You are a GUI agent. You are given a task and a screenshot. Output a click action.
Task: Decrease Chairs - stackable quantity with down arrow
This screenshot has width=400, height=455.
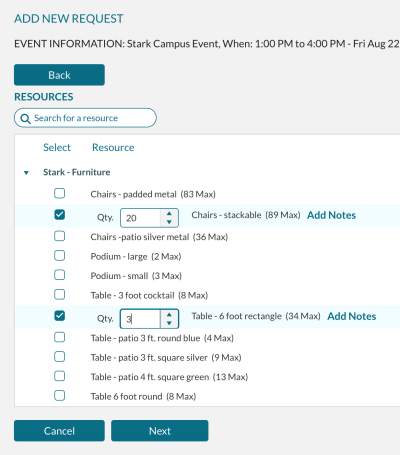point(169,222)
